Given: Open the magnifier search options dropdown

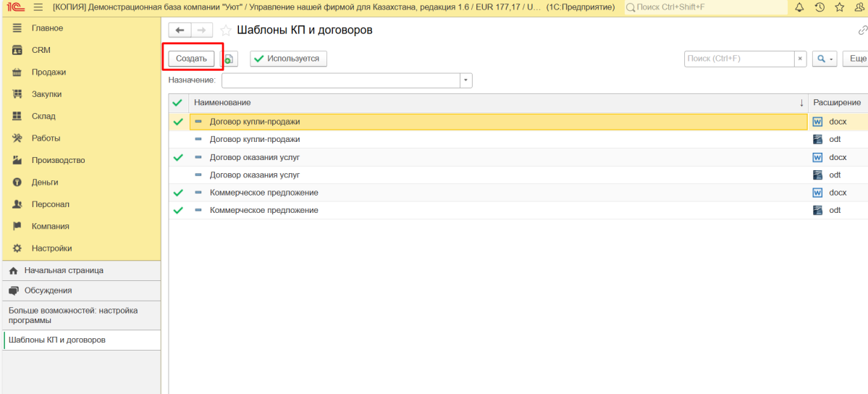Looking at the screenshot, I should 825,59.
